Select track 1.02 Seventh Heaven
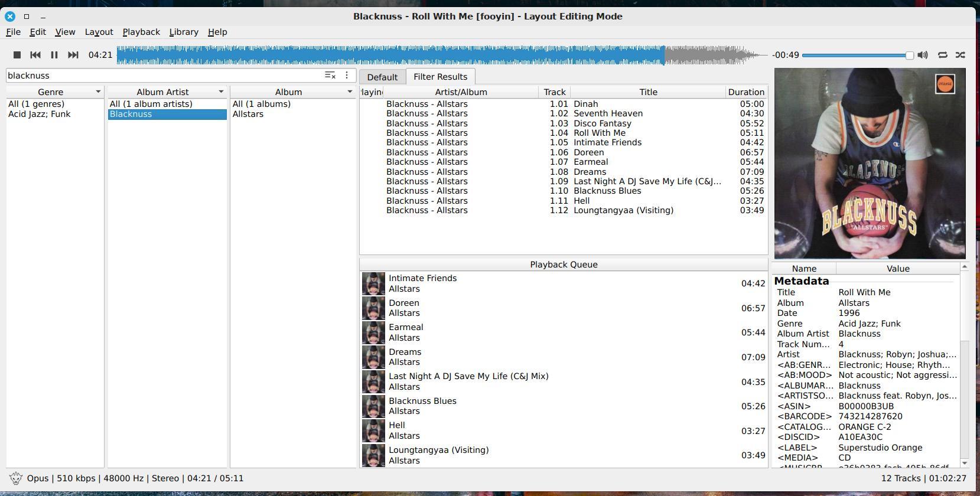Image resolution: width=980 pixels, height=496 pixels. (x=564, y=113)
